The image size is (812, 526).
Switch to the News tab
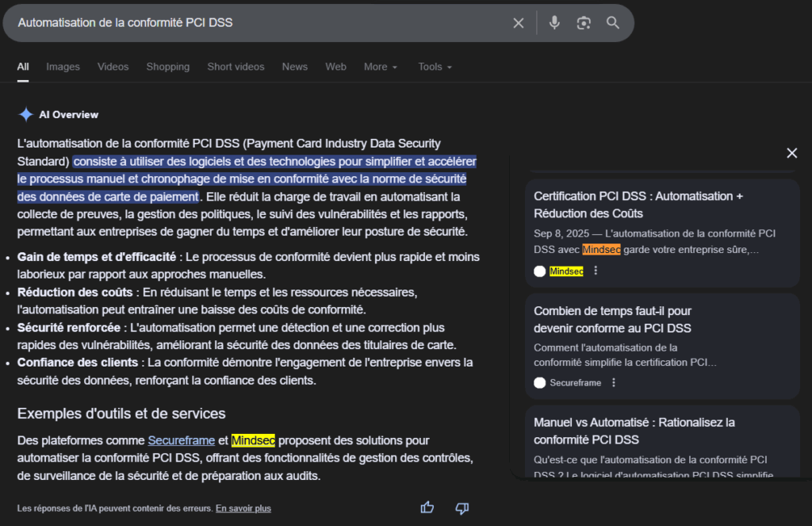(294, 67)
